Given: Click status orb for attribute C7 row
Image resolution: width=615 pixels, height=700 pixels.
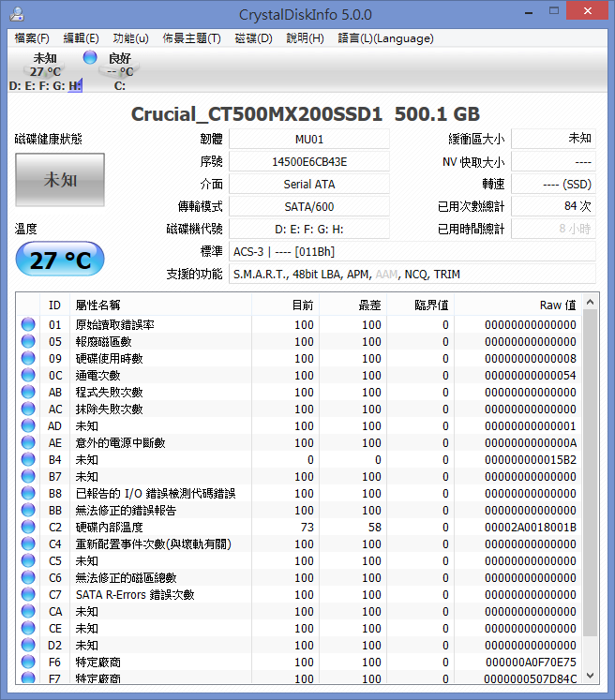Looking at the screenshot, I should pos(28,595).
